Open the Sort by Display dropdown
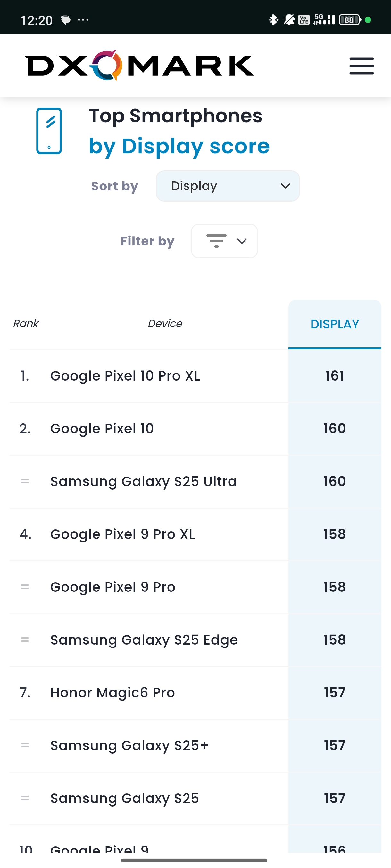The height and width of the screenshot is (868, 391). click(x=228, y=186)
